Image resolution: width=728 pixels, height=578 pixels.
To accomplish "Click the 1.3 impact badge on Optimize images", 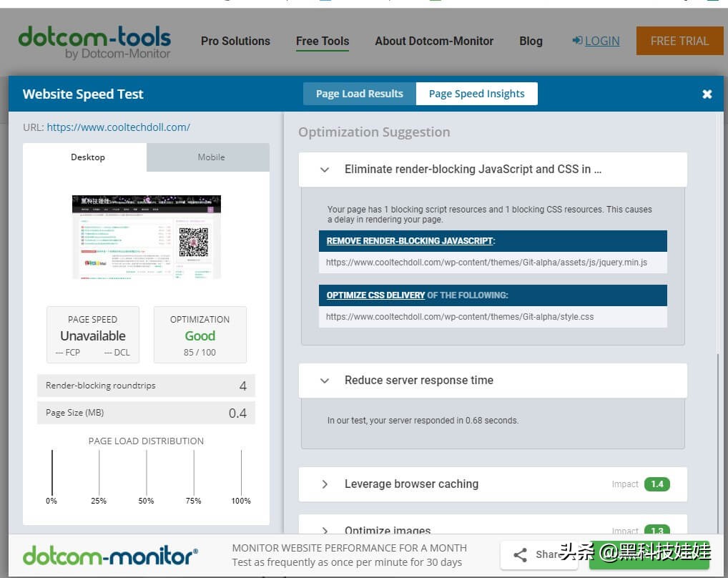I will click(657, 530).
